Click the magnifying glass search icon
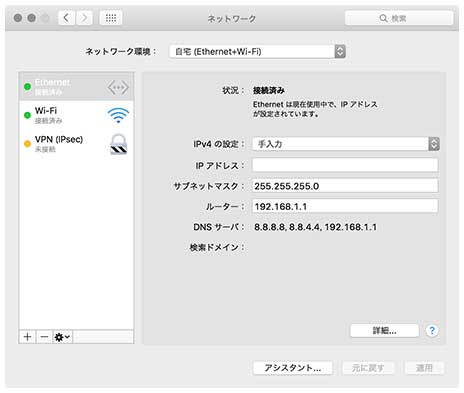The width and height of the screenshot is (464, 393). (383, 18)
